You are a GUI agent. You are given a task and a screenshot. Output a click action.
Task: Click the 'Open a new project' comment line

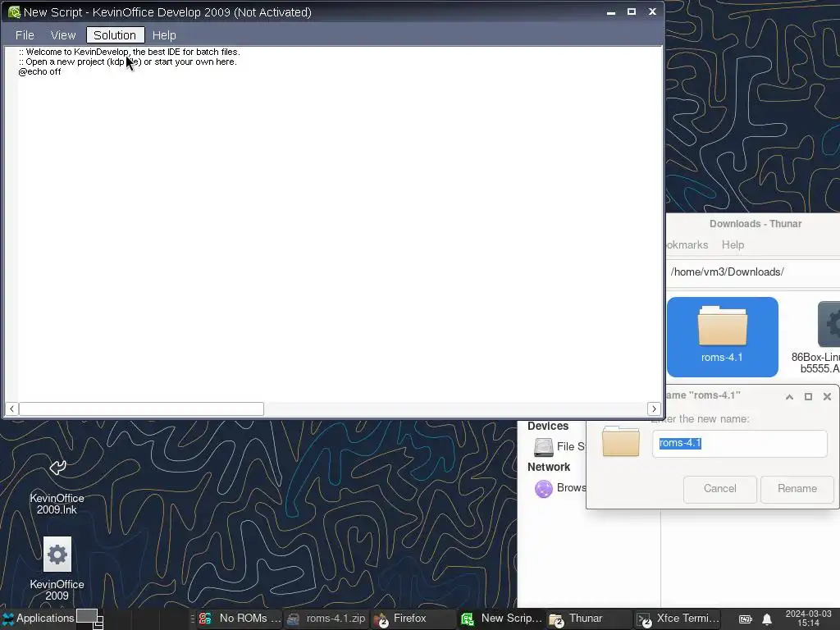(x=127, y=62)
